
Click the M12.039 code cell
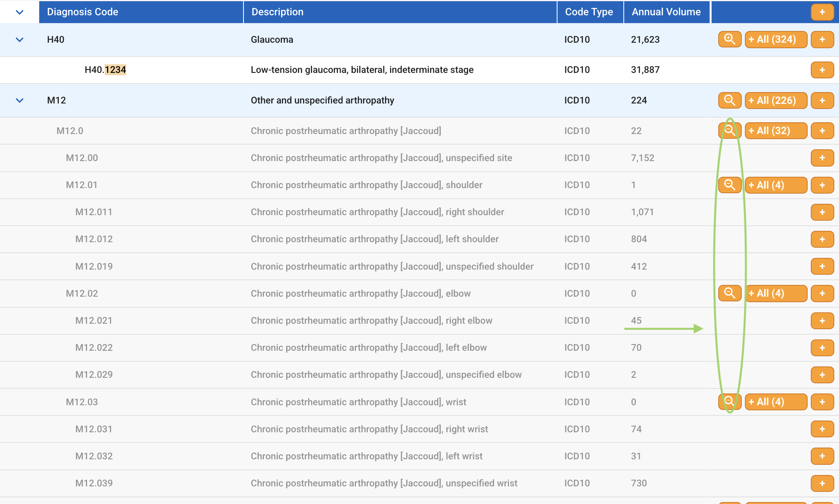point(94,483)
